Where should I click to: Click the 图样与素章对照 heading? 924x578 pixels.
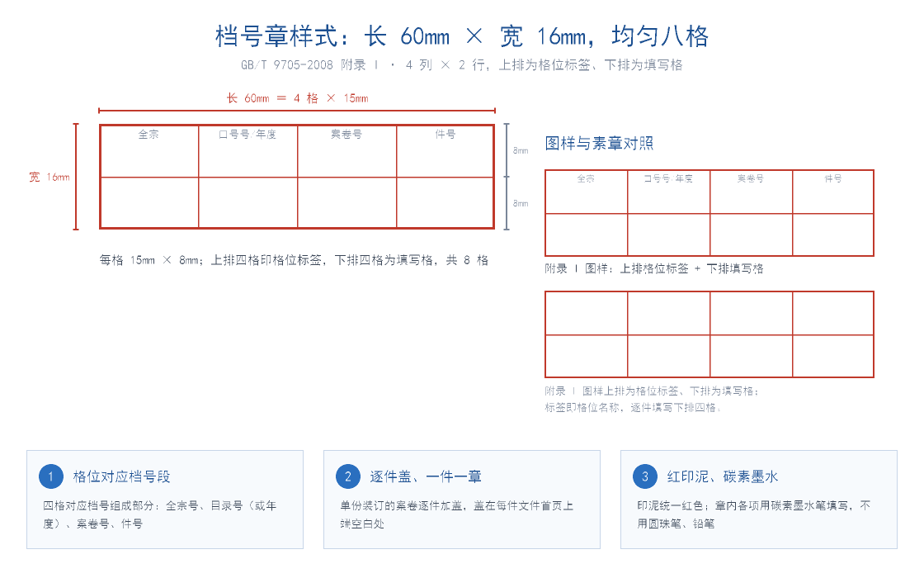[599, 144]
